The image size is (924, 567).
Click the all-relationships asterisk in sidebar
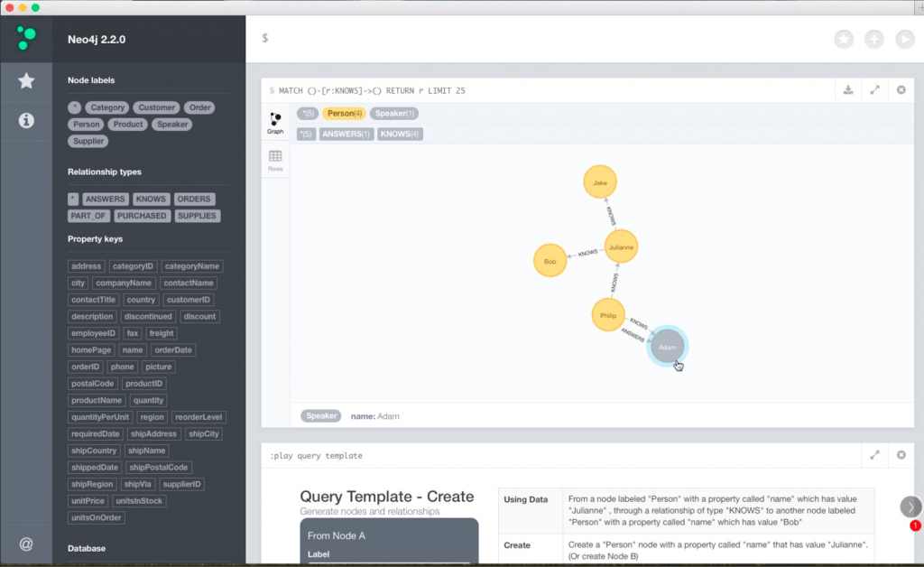coord(73,200)
